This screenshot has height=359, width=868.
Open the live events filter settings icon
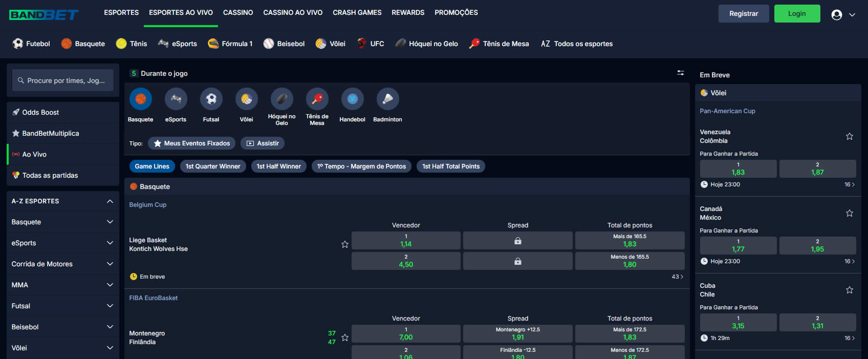click(x=681, y=73)
